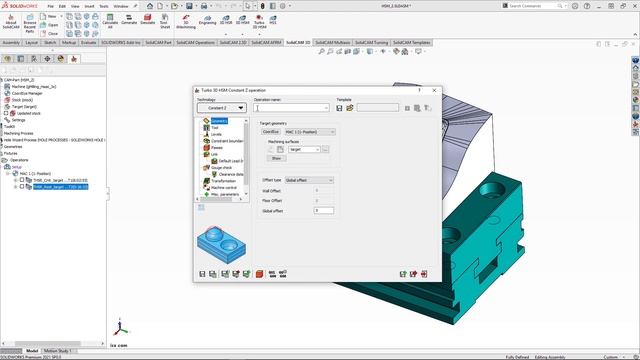640x360 pixels.
Task: Toggle the Updated stock checkbox
Action: click(x=6, y=113)
